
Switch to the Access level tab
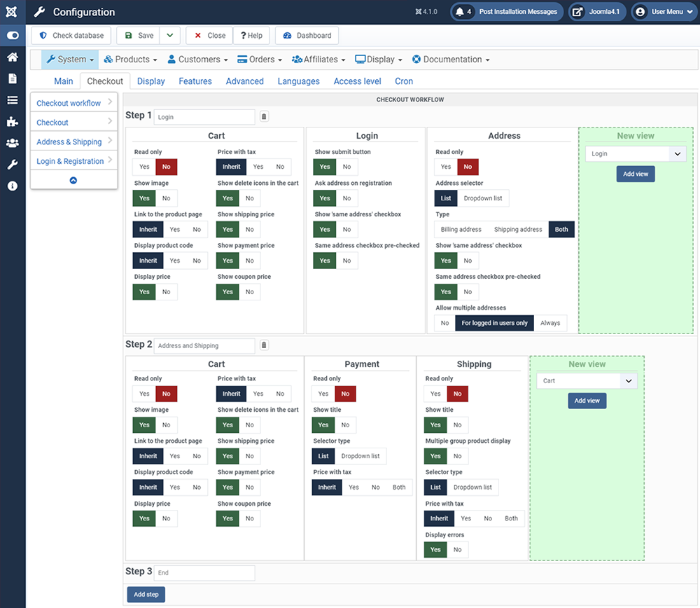click(357, 81)
